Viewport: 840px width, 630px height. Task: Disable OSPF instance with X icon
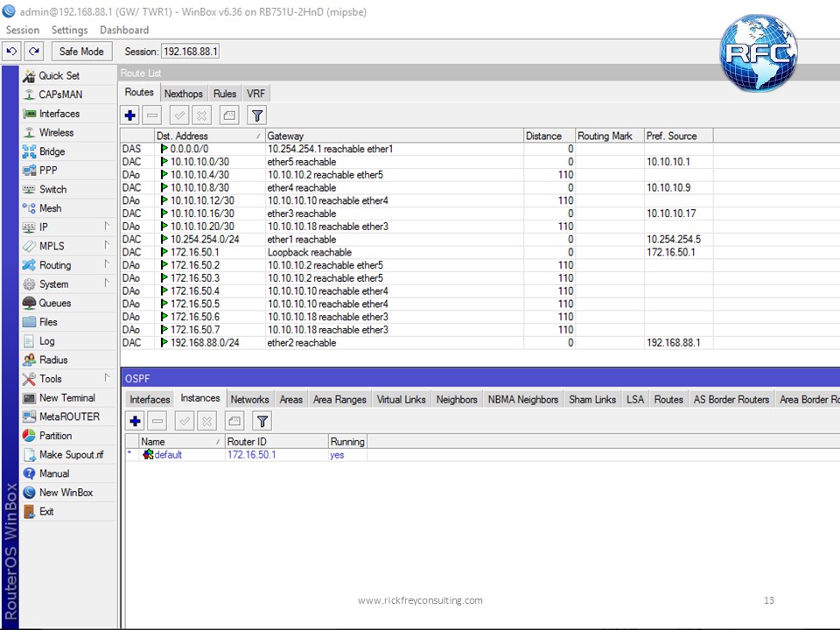206,421
